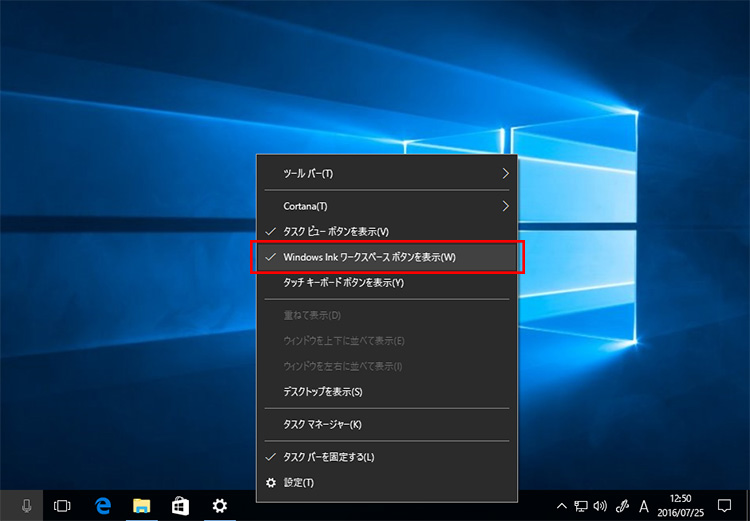
Task: Click the Settings gear app in taskbar
Action: tap(220, 506)
